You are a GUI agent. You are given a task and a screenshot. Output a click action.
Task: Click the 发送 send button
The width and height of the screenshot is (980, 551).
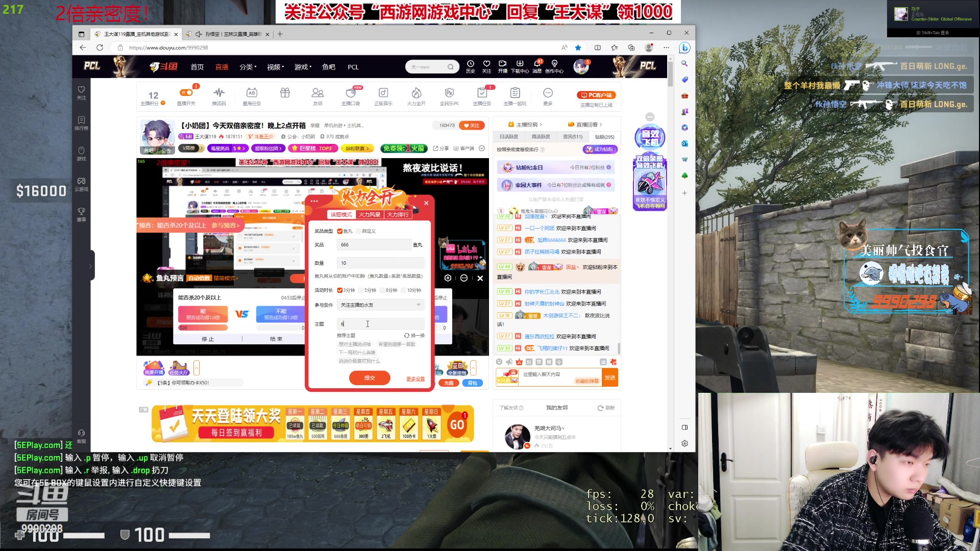coord(610,378)
